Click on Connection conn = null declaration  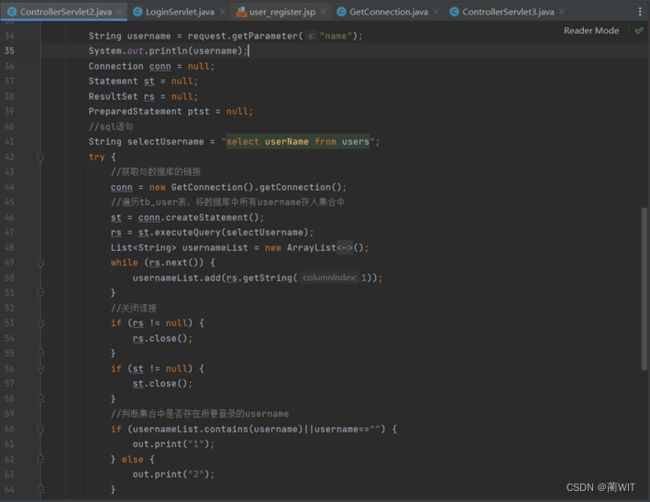click(x=151, y=66)
